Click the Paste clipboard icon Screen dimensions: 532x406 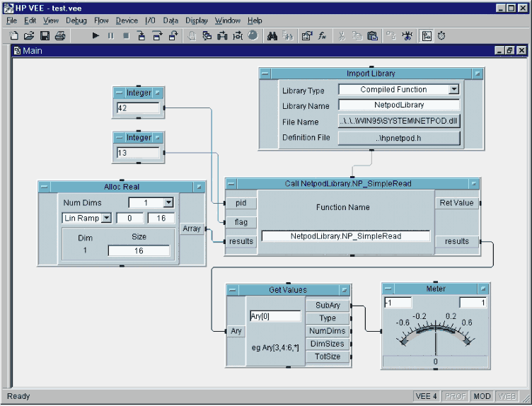[x=372, y=35]
